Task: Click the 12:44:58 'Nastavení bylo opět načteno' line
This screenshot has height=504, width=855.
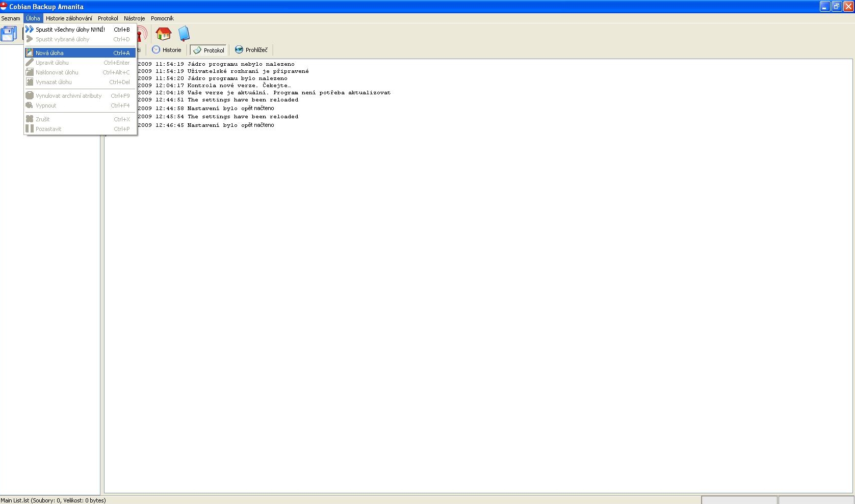Action: 206,109
